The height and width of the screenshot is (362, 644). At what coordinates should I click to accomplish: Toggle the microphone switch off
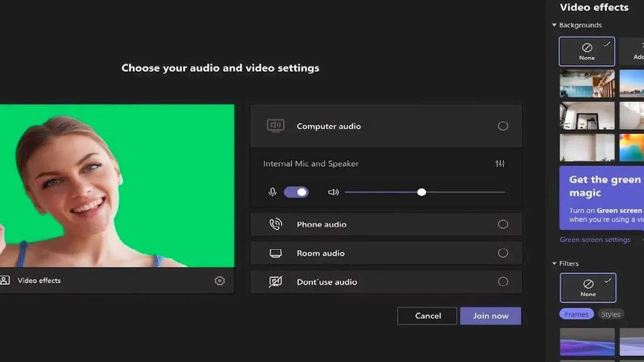pos(296,192)
